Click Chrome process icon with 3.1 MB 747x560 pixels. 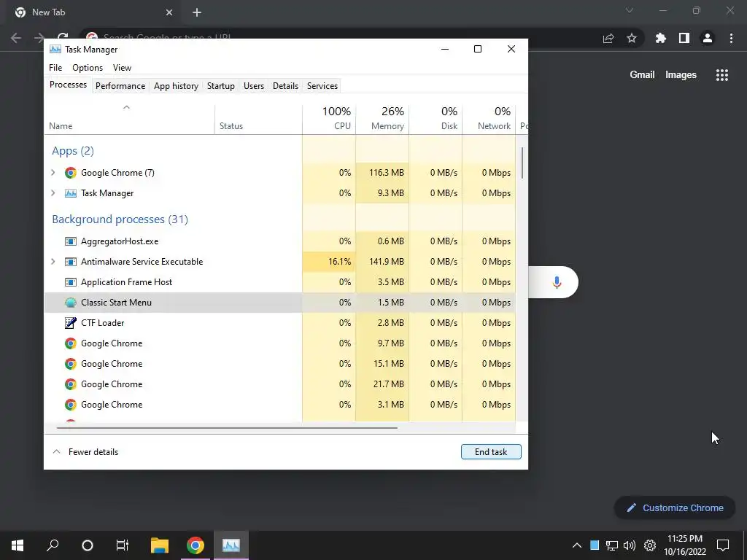point(71,405)
